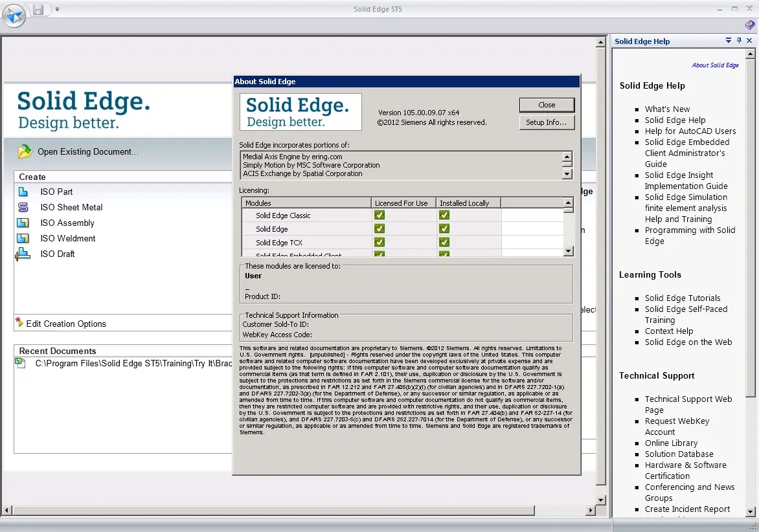The image size is (759, 532).
Task: Create a new ISO Part document
Action: click(x=56, y=192)
